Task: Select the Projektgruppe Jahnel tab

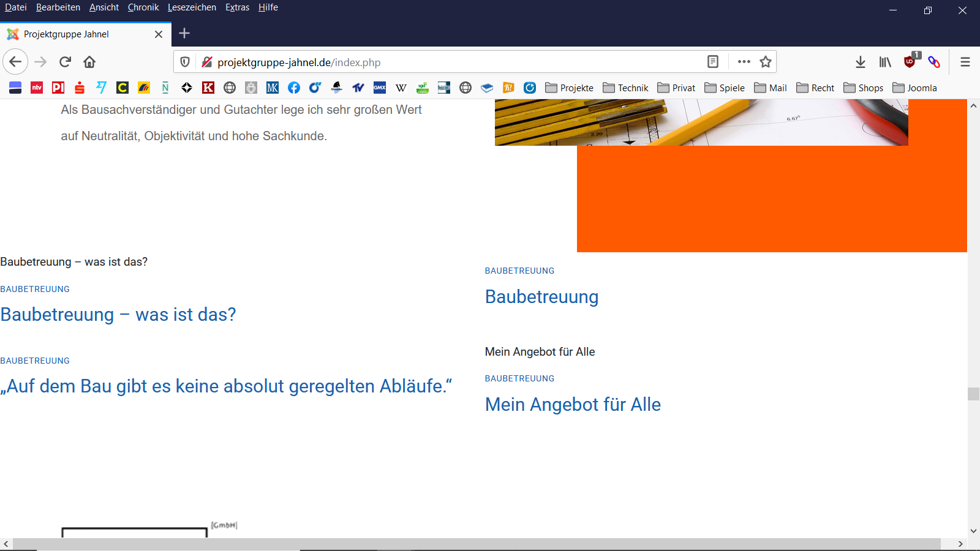Action: pyautogui.click(x=86, y=34)
